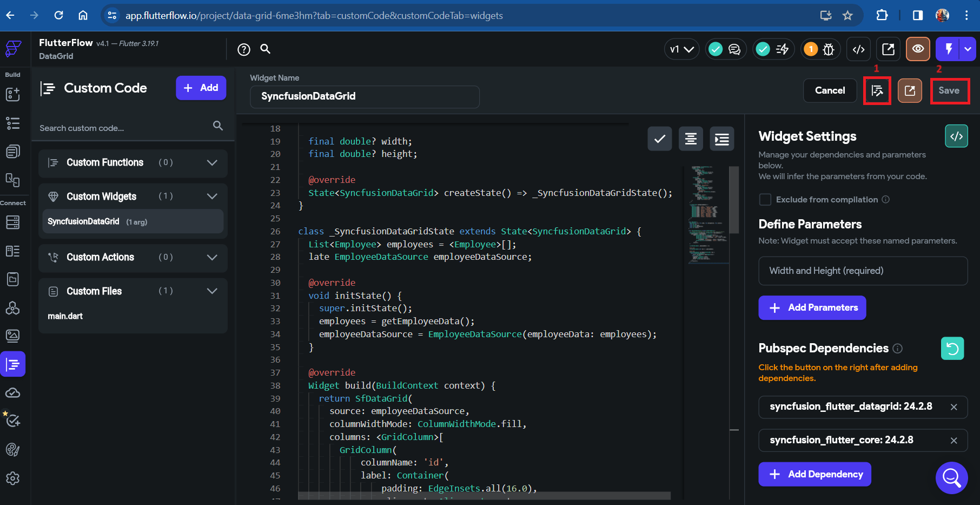Open custom widget in external editor icon
This screenshot has width=980, height=505.
(910, 91)
